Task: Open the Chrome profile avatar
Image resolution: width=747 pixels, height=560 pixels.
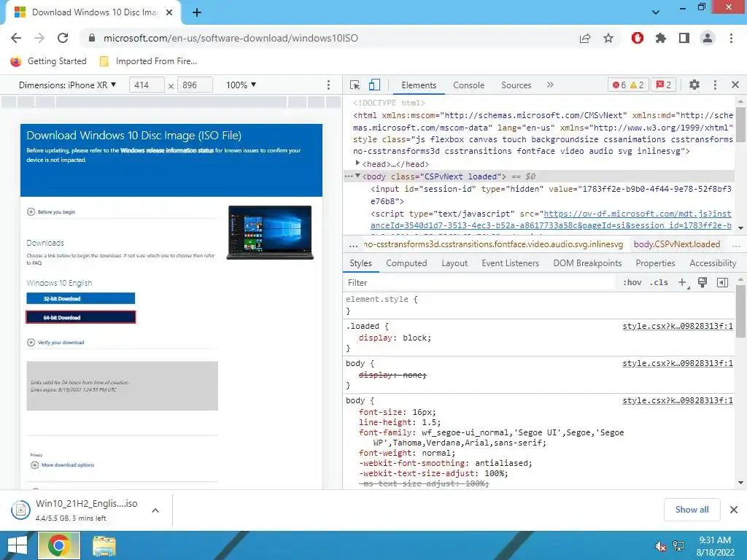Action: click(708, 38)
